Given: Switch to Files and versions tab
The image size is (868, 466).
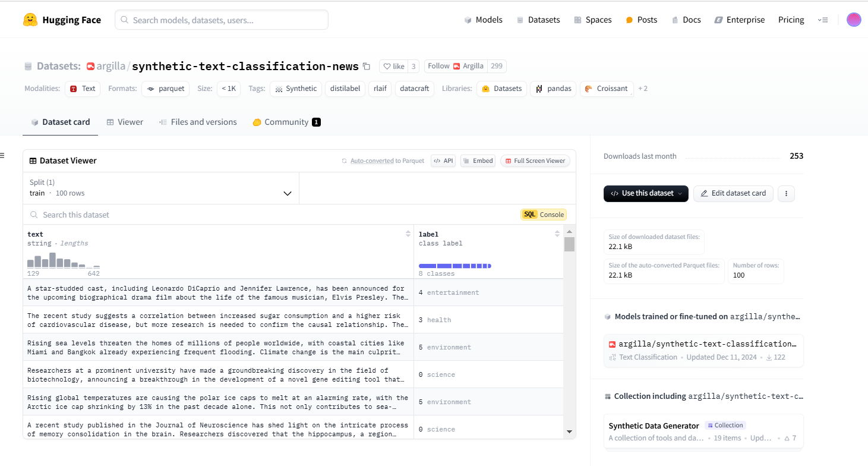Looking at the screenshot, I should click(x=198, y=122).
